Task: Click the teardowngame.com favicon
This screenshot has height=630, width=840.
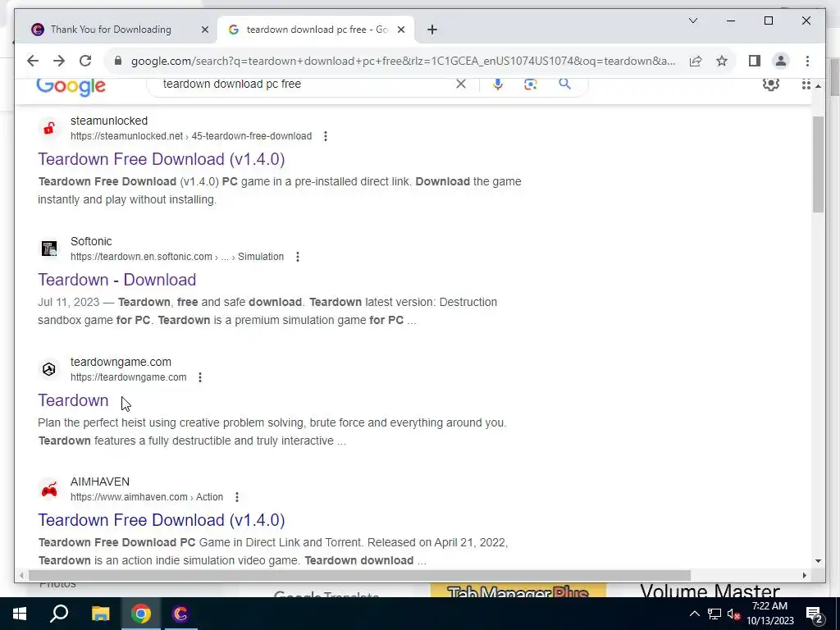Action: (x=48, y=369)
